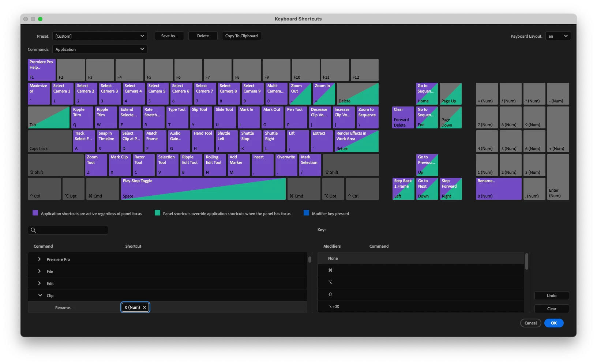The height and width of the screenshot is (364, 597).
Task: Click the Mark In I key
Action: (249, 117)
